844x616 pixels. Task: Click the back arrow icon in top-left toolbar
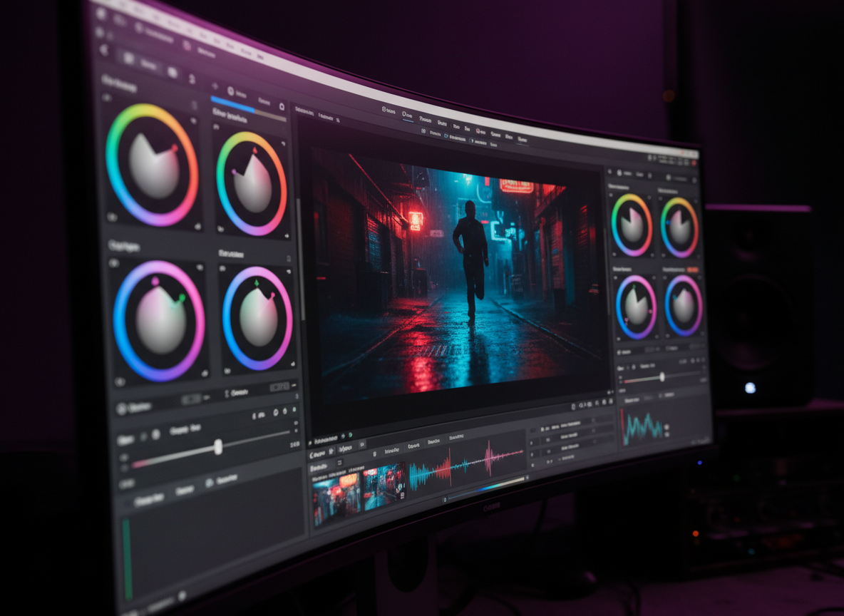coord(105,50)
